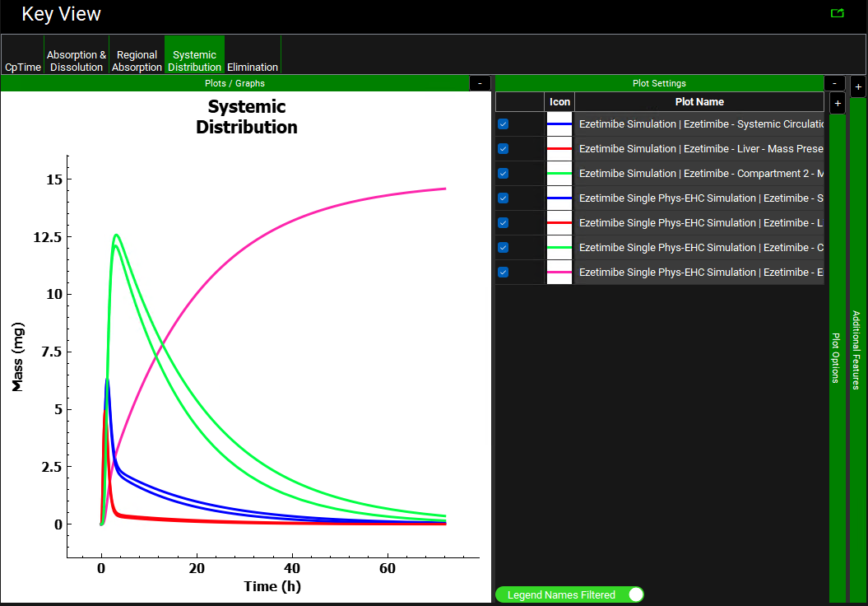Screen dimensions: 868x606
Task: Uncheck the Ezetimibe Simulation Systemic Circulation plot checkbox
Action: [504, 124]
